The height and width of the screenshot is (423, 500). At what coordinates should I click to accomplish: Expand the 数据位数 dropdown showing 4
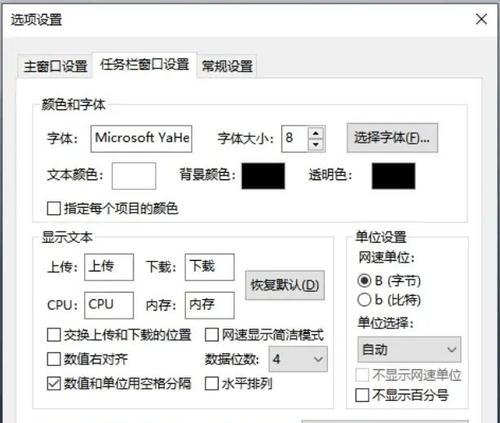click(298, 359)
